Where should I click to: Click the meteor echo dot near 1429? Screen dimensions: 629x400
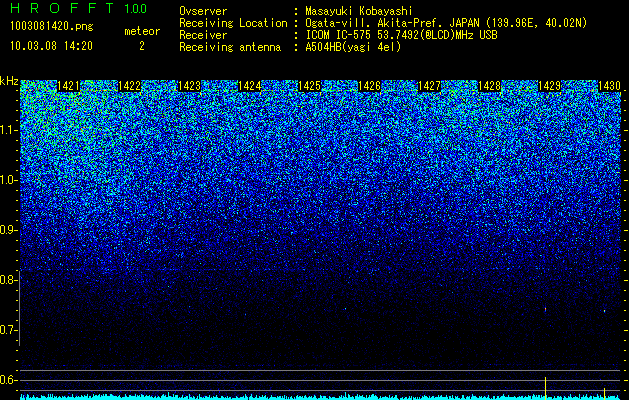click(546, 309)
